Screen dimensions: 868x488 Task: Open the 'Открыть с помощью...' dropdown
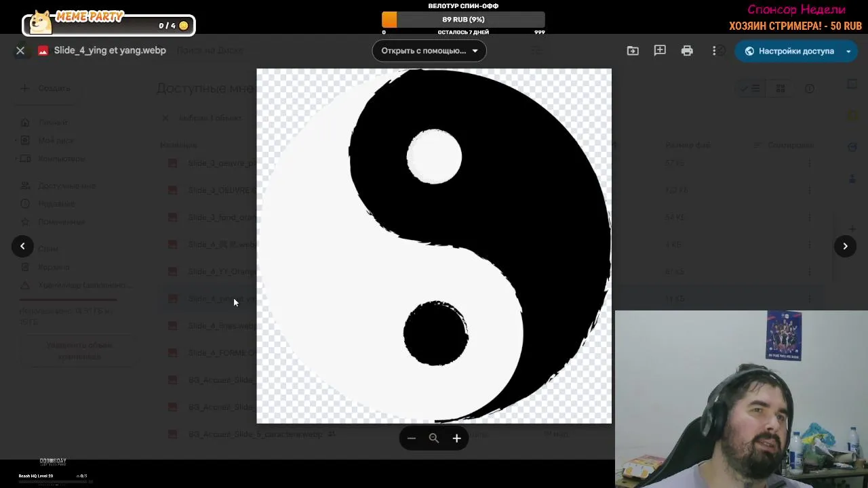(429, 51)
